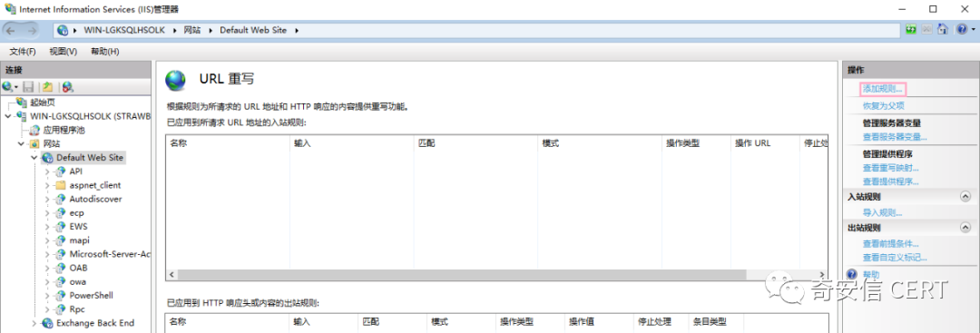980x333 pixels.
Task: Open the 文件(F) menu
Action: [23, 51]
